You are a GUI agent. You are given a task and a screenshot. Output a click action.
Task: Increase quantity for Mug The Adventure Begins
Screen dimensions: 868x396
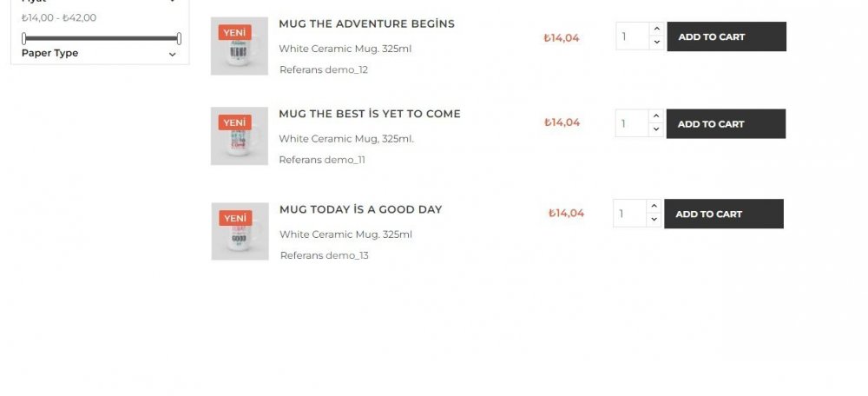[656, 30]
